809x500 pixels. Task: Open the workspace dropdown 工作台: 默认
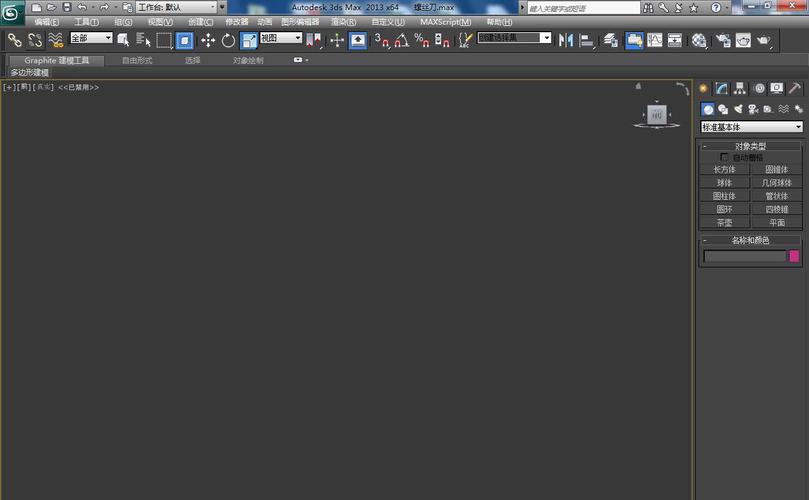(x=176, y=7)
